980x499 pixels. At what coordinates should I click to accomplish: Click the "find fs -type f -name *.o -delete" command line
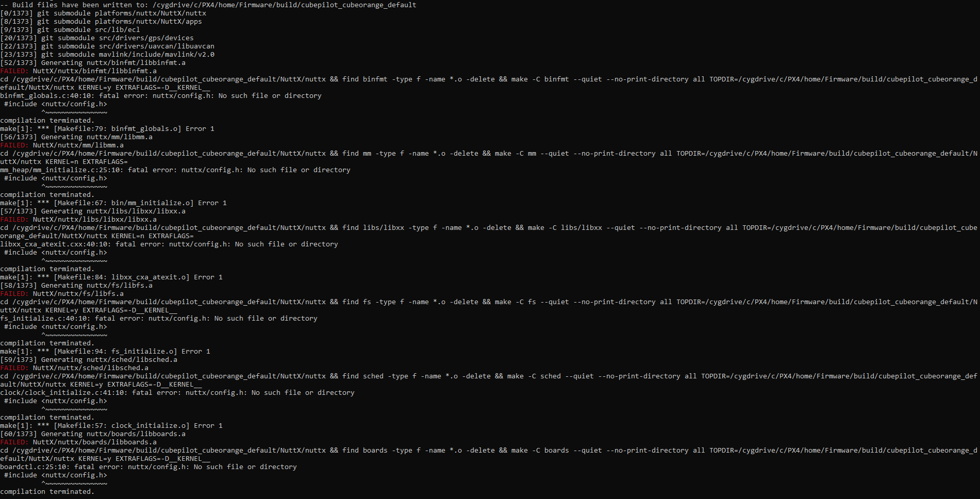[x=489, y=302]
